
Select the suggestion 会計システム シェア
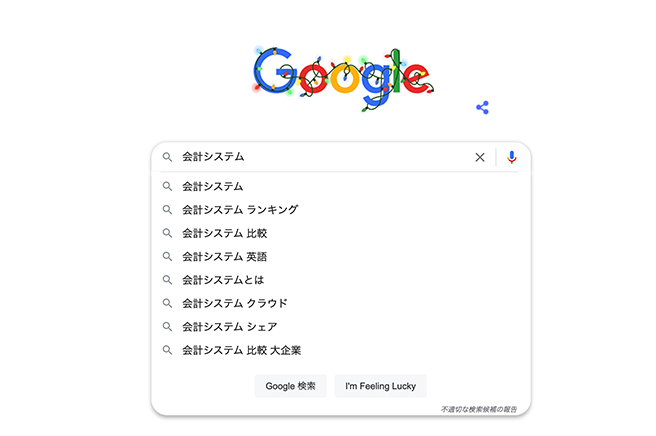pos(230,327)
